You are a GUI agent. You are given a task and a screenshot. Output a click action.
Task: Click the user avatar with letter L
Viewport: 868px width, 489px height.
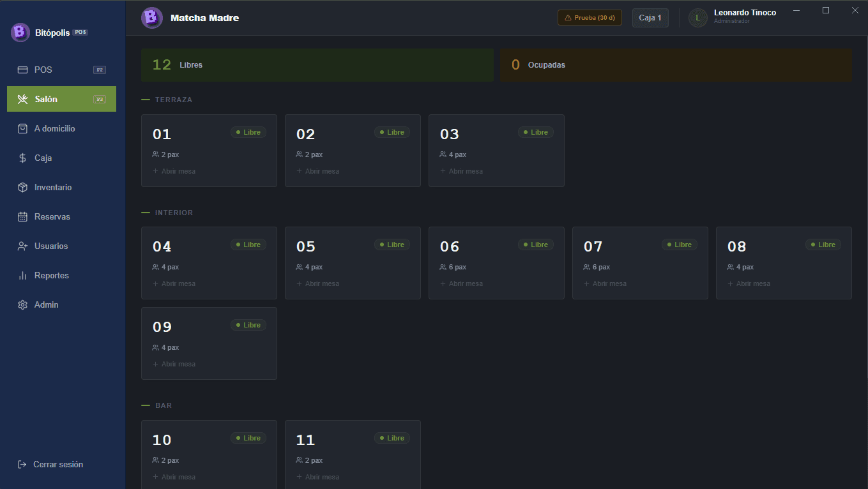[697, 18]
